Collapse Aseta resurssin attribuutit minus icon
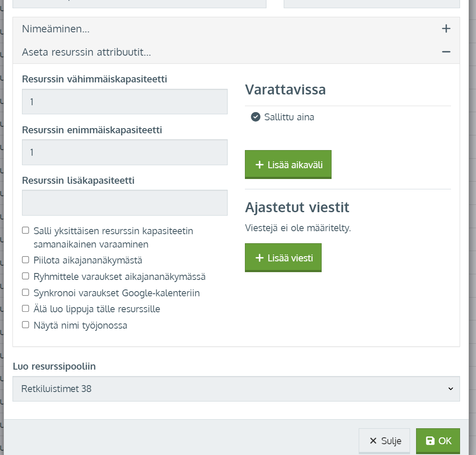 click(446, 52)
